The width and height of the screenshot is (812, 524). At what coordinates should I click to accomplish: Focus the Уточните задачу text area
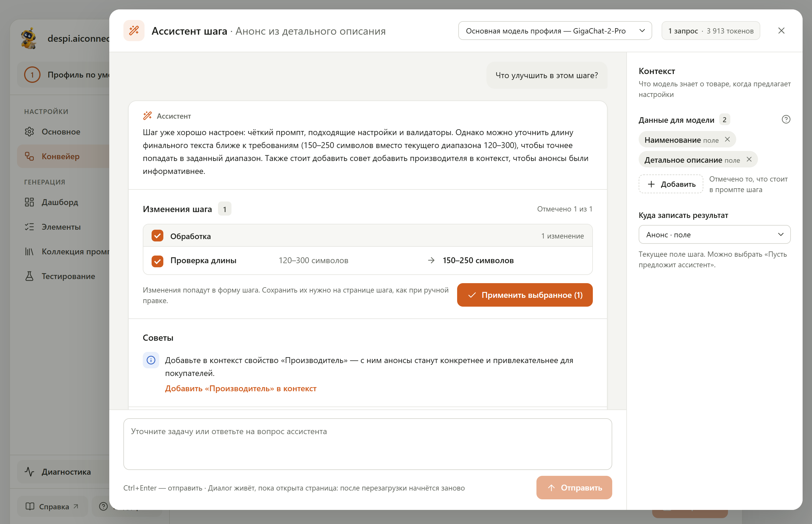(368, 444)
